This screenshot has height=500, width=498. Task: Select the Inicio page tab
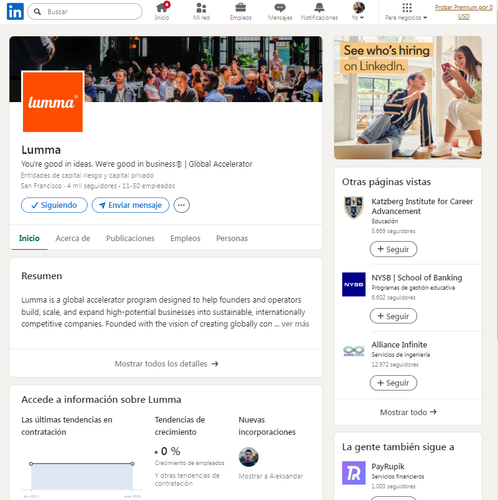pyautogui.click(x=29, y=238)
